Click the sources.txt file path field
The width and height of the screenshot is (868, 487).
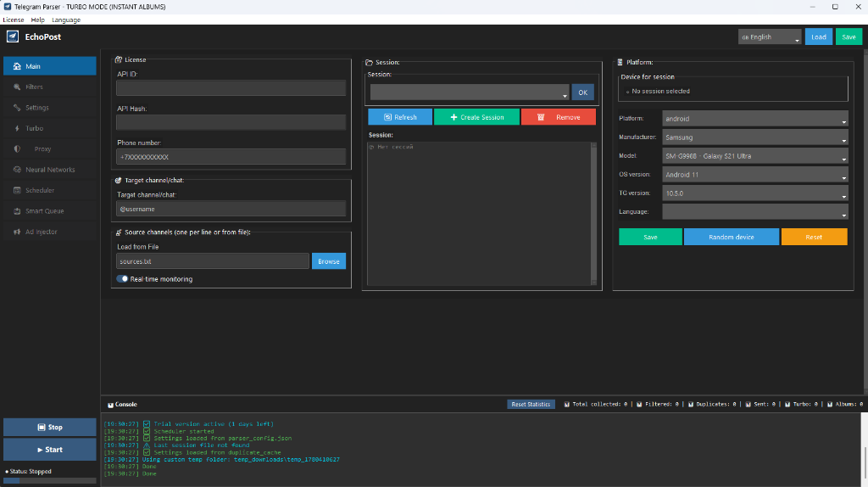(213, 261)
